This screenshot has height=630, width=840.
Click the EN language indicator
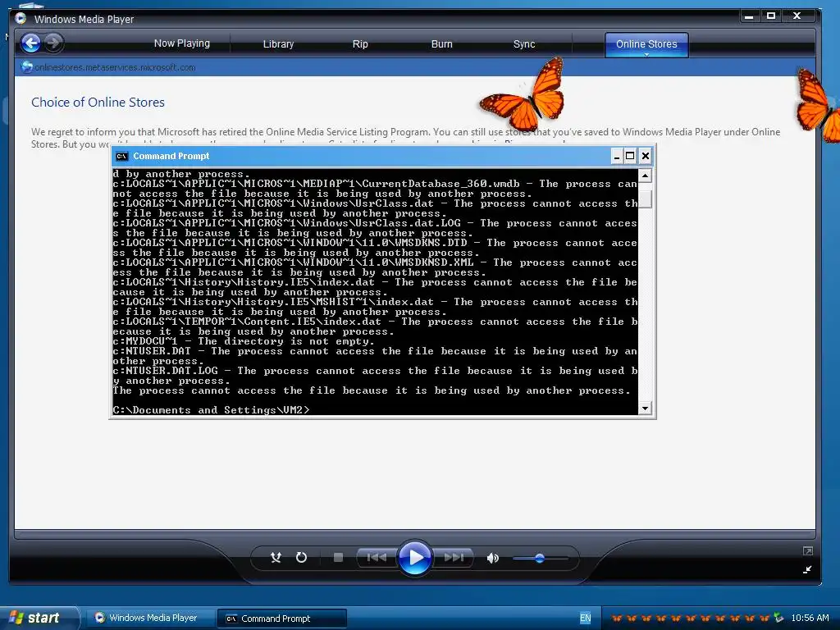tap(585, 619)
